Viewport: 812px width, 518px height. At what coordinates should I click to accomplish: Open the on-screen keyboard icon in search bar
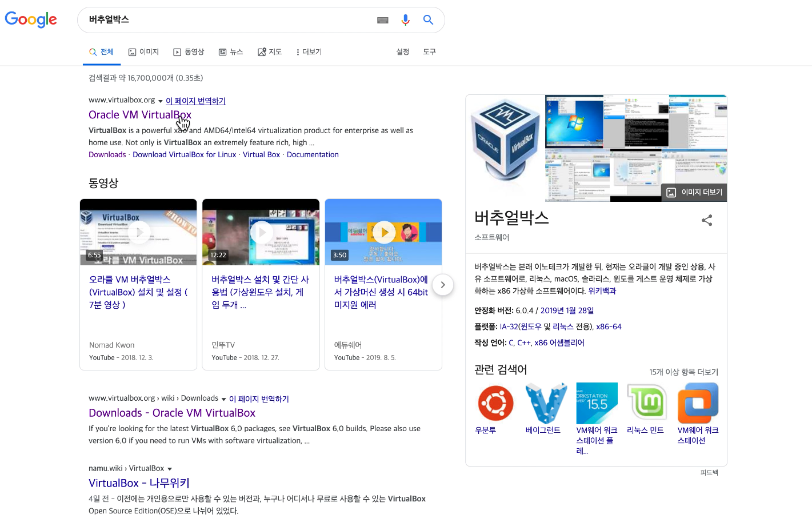[383, 20]
